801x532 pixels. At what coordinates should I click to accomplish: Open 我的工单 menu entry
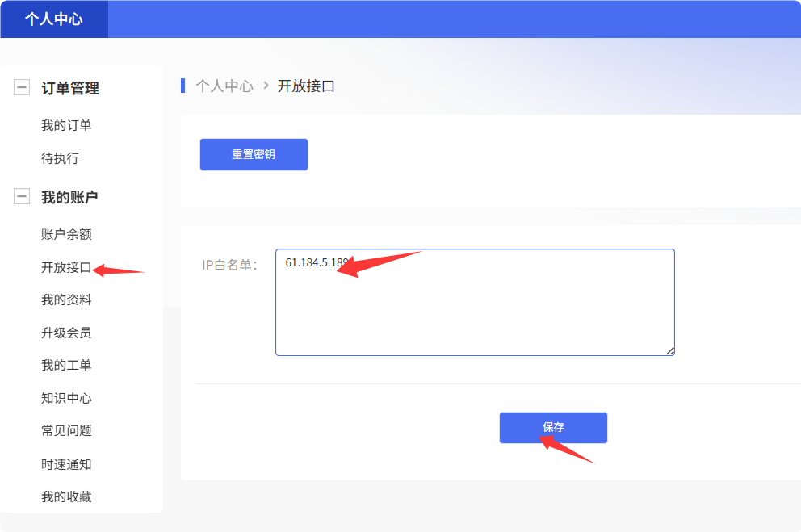pyautogui.click(x=66, y=365)
